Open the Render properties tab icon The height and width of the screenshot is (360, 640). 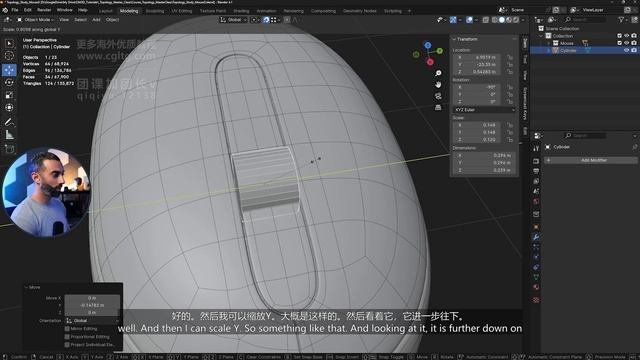[536, 161]
